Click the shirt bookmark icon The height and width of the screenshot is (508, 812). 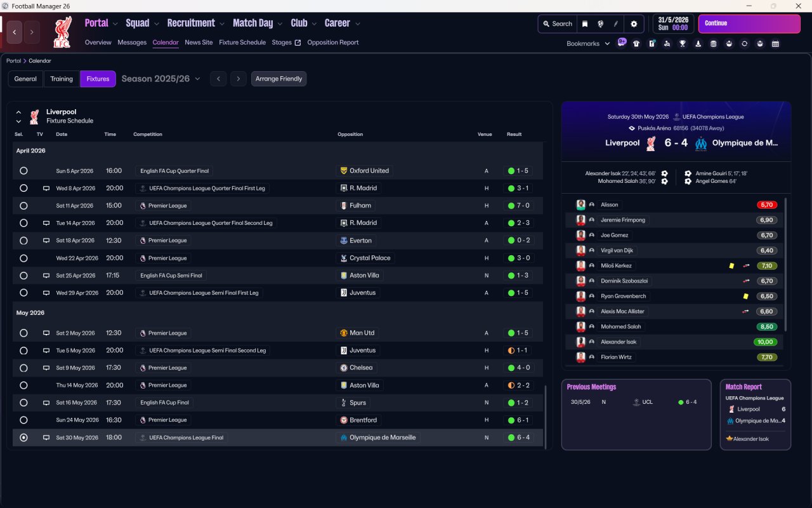[x=636, y=44]
